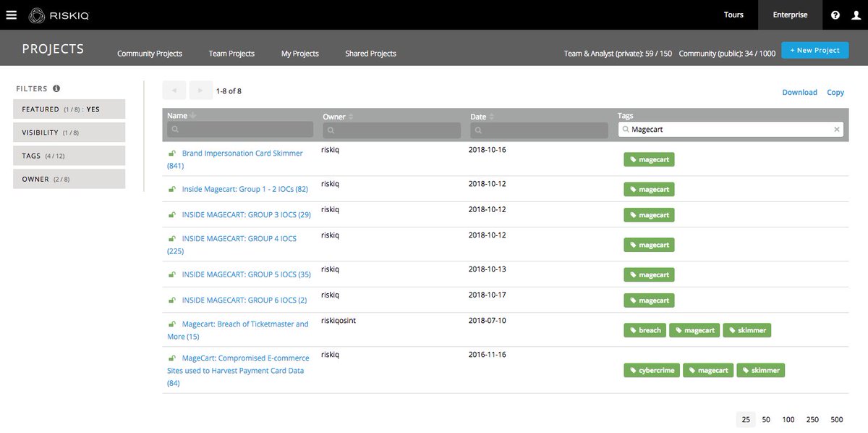Click lock icon for Ticketmaster breach project

(172, 324)
